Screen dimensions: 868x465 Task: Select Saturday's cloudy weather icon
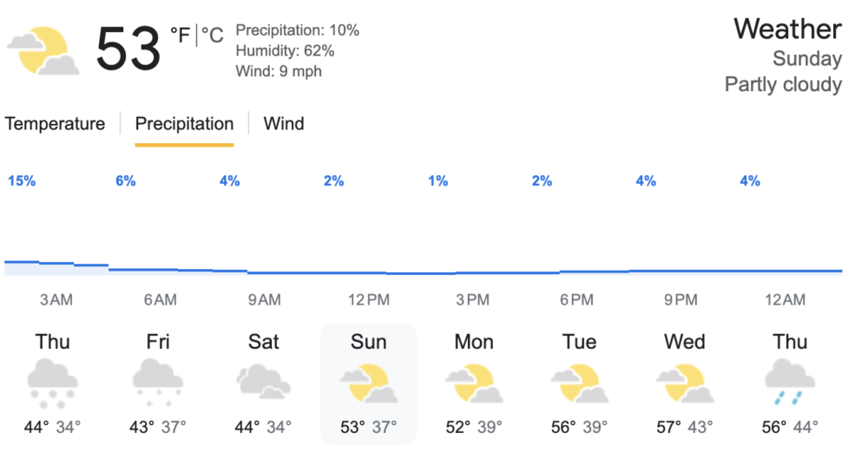263,383
